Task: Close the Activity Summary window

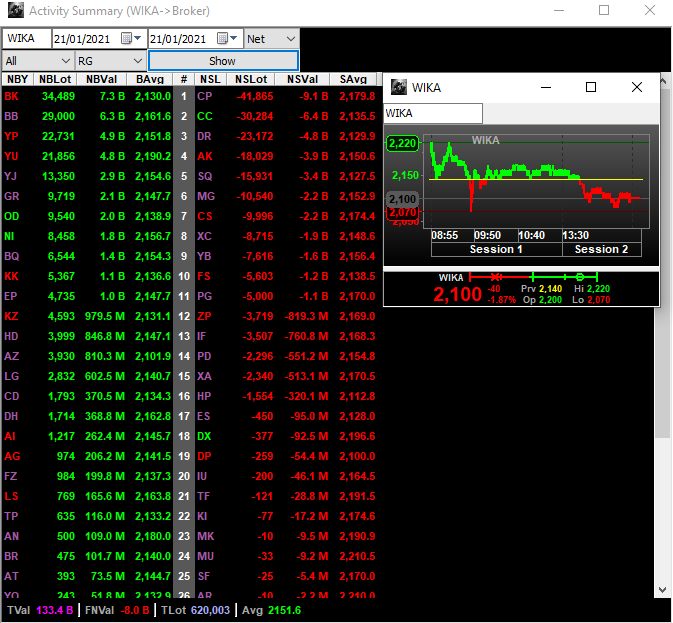Action: click(650, 10)
